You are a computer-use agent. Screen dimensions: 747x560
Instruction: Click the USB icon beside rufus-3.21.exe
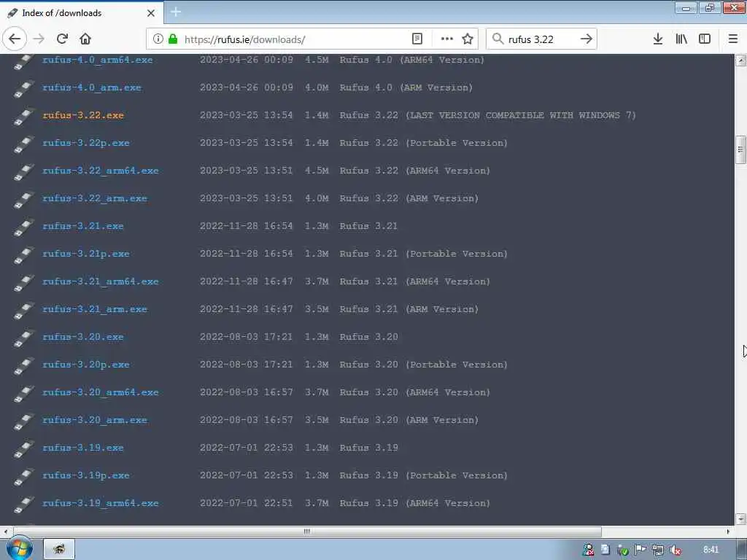(x=24, y=227)
